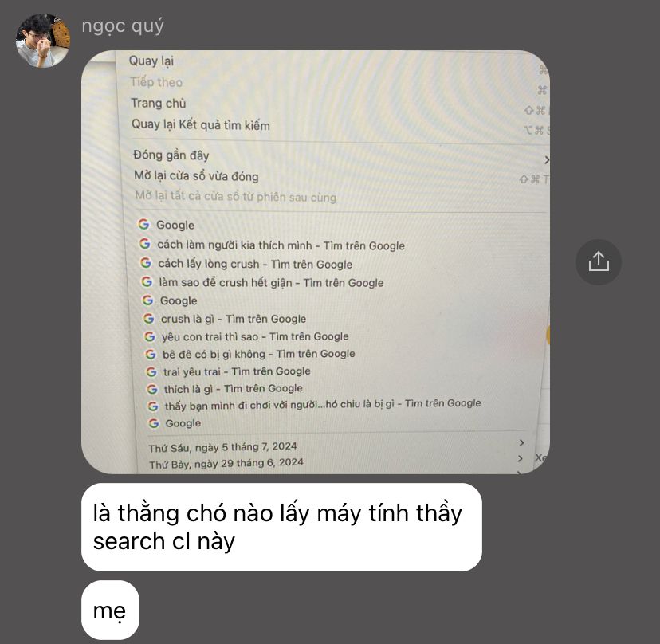Tap the share icon beside the photo

(x=598, y=261)
